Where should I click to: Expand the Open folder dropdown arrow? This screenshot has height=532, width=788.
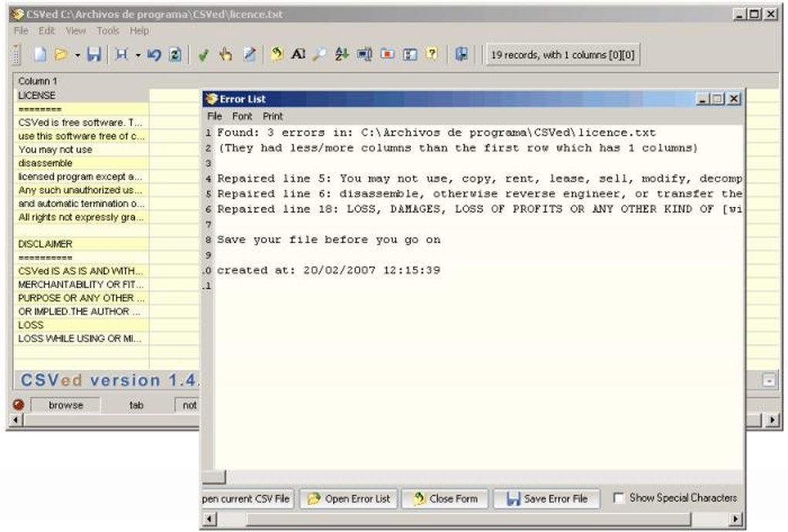(77, 54)
